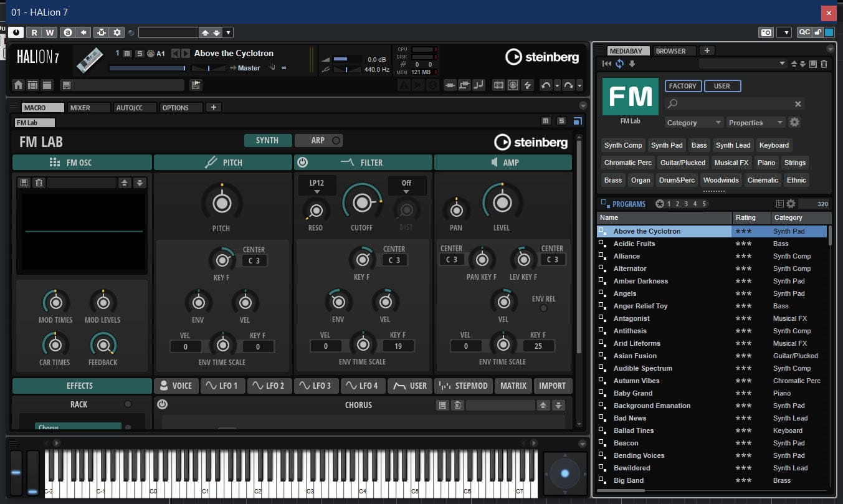The height and width of the screenshot is (504, 843).
Task: Mute slot 1 with M button
Action: click(x=127, y=54)
